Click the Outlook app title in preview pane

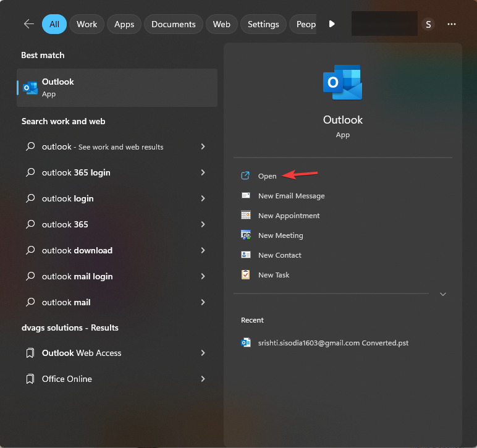342,120
